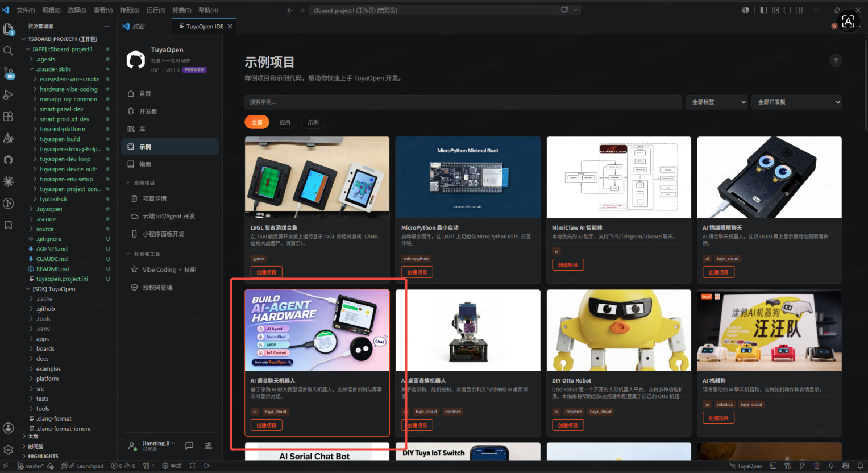
Task: Click the title bar workspace search box
Action: (x=433, y=10)
